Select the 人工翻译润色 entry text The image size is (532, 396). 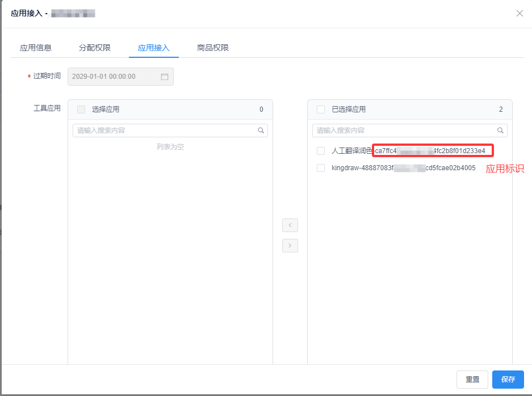pyautogui.click(x=408, y=151)
